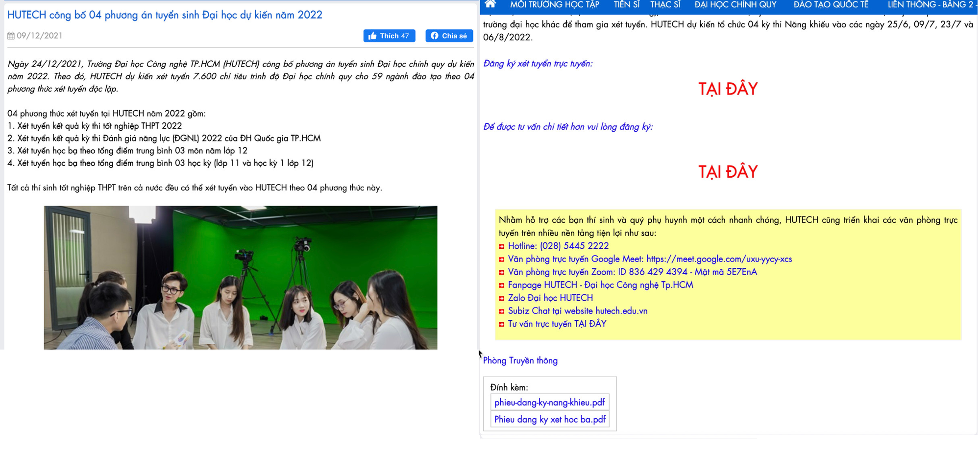Click the studio photo of students

click(x=240, y=277)
